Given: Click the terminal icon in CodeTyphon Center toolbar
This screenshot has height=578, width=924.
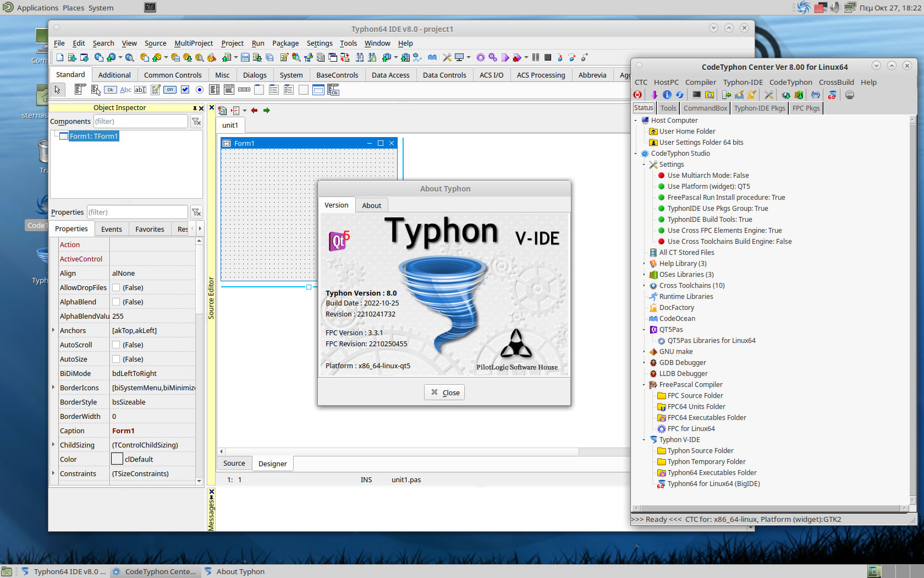Looking at the screenshot, I should (696, 95).
